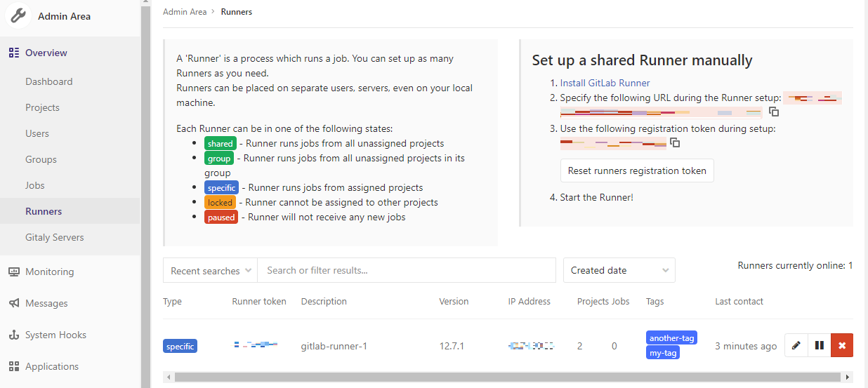The width and height of the screenshot is (868, 388).
Task: Click Reset runners registration token button
Action: pyautogui.click(x=636, y=170)
